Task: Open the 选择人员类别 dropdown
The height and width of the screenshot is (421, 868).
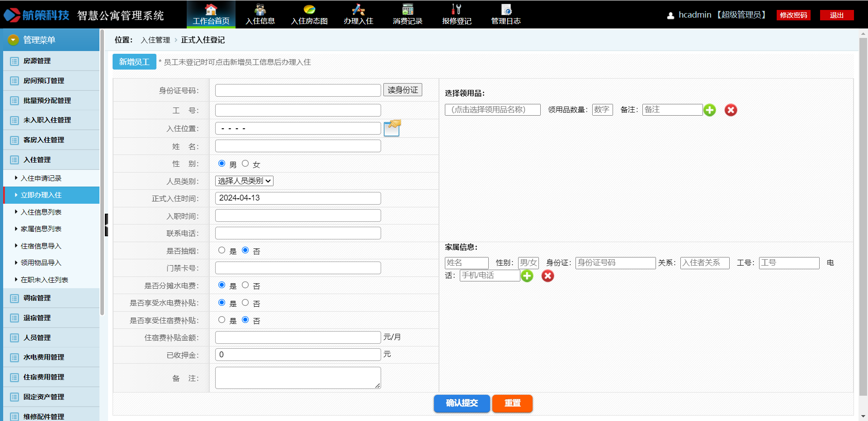Action: (x=244, y=181)
